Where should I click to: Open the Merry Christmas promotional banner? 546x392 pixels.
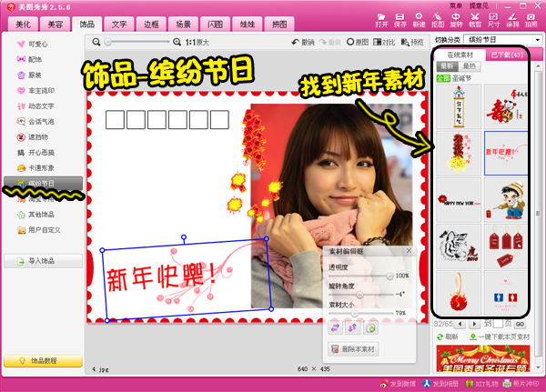[x=483, y=358]
